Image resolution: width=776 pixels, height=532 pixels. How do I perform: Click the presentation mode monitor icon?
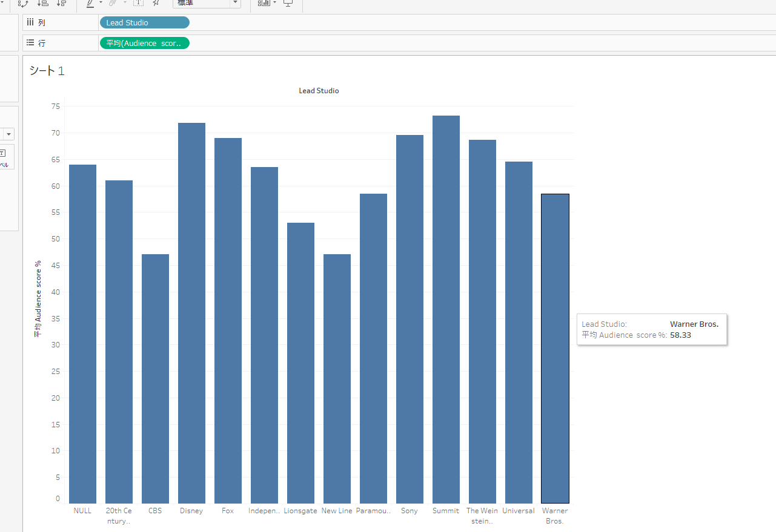coord(288,3)
